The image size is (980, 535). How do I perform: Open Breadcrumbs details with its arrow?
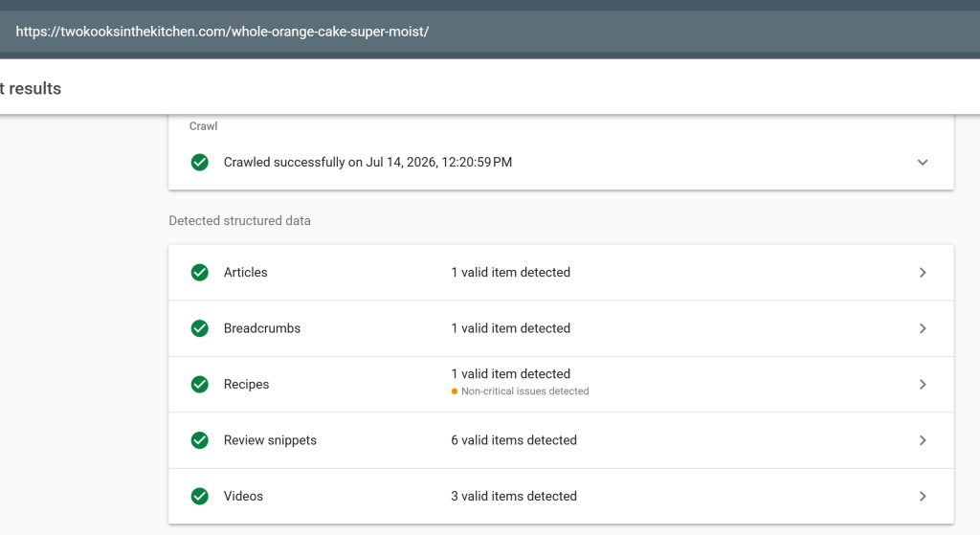(x=923, y=328)
